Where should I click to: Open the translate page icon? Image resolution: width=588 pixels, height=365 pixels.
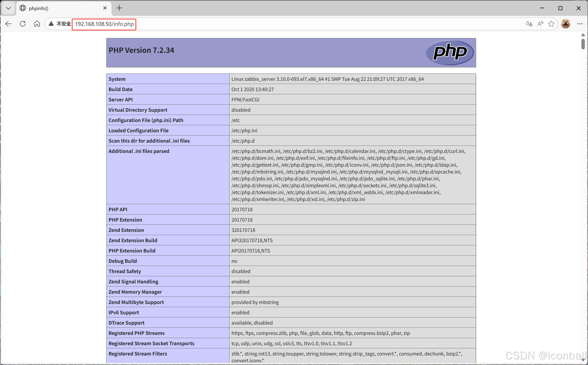pos(529,24)
